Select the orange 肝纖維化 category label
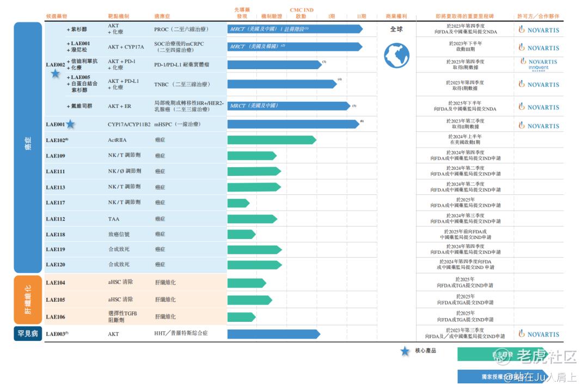The image size is (588, 391). [28, 300]
